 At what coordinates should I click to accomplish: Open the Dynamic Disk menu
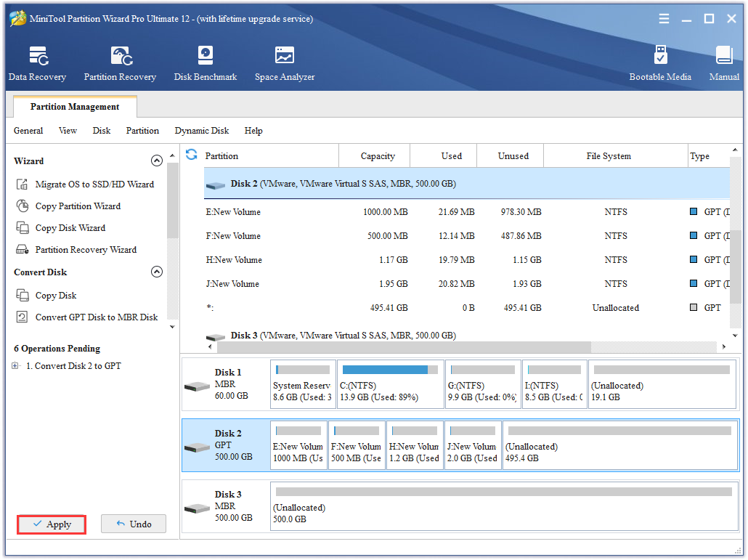(x=201, y=131)
